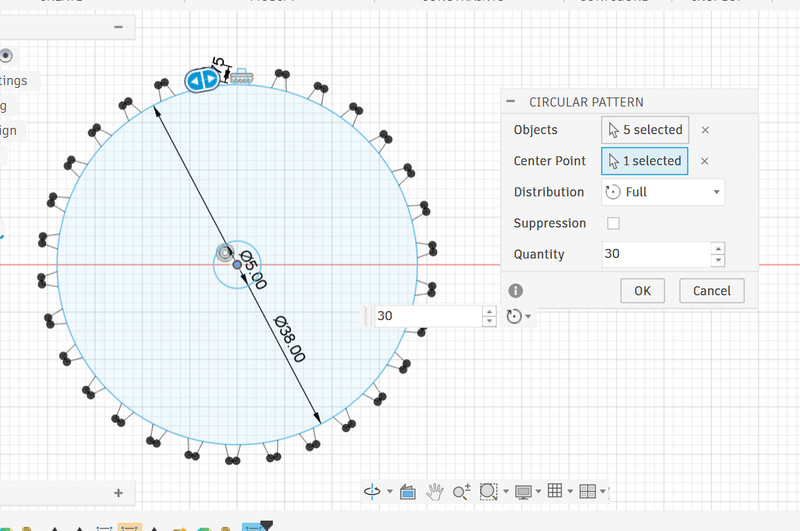Select the Ø38.00 diameter dimension
800x531 pixels.
click(290, 339)
